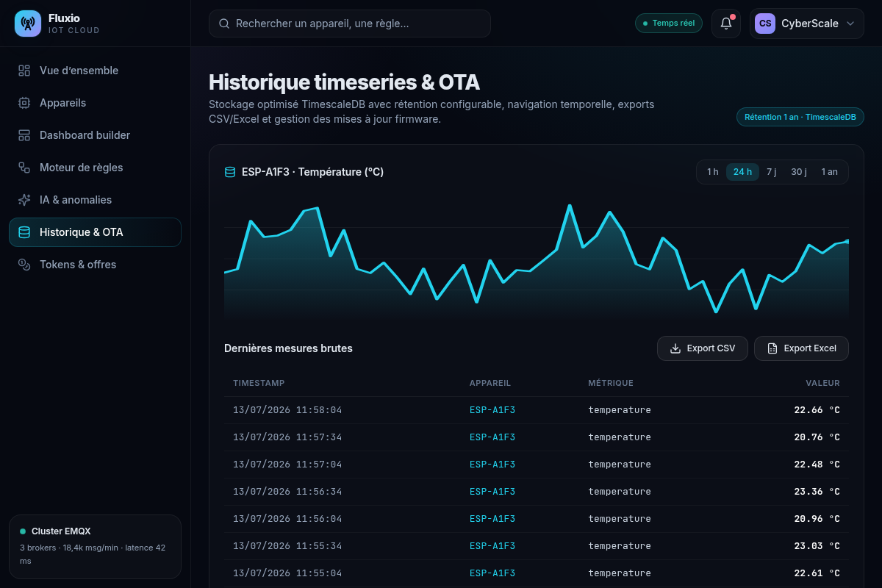This screenshot has width=882, height=588.
Task: Click the Dashboard builder layout icon
Action: click(x=24, y=135)
